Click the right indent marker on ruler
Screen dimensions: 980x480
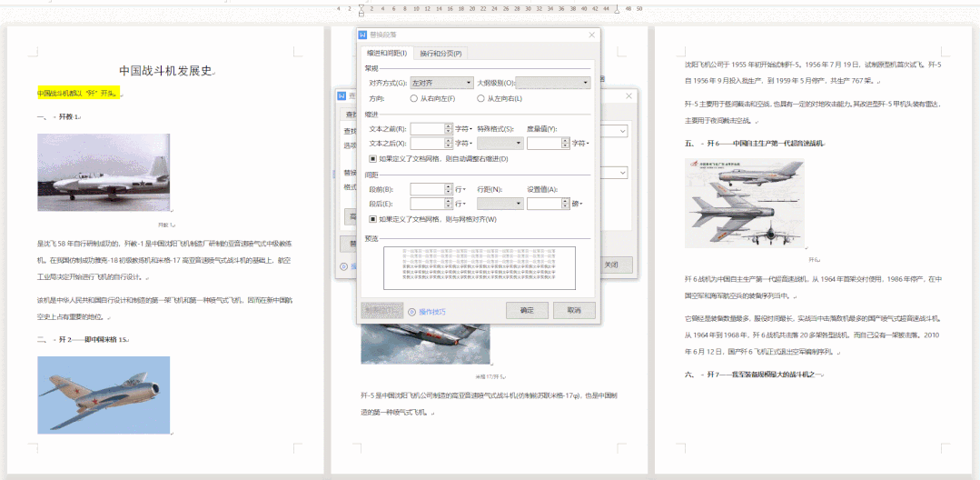coord(618,11)
